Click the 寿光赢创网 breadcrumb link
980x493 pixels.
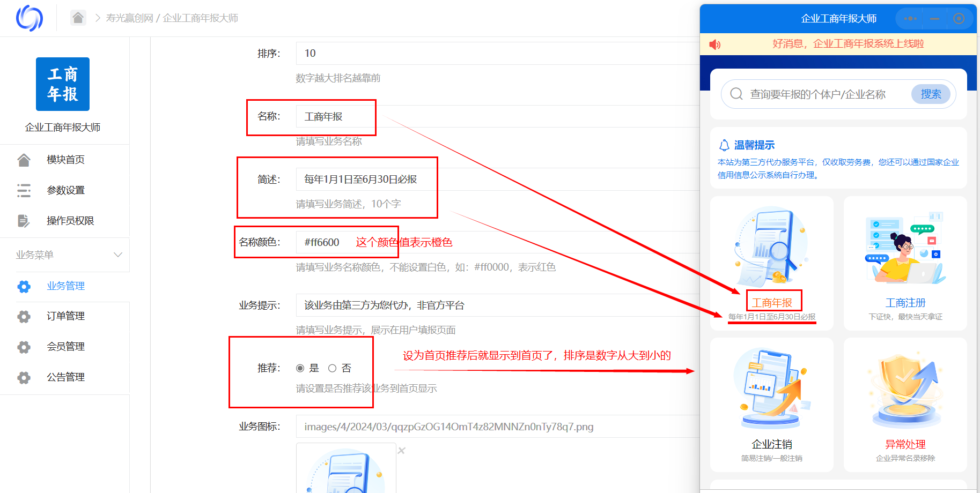pos(129,18)
